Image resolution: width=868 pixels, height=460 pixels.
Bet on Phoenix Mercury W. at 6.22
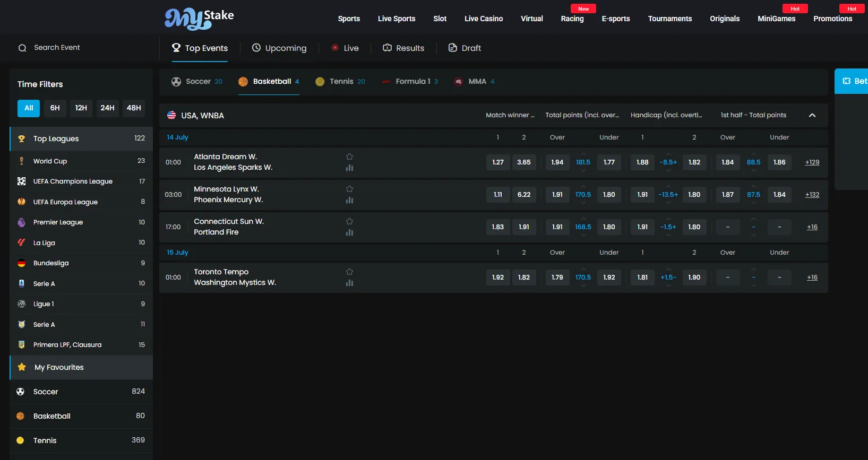[524, 195]
